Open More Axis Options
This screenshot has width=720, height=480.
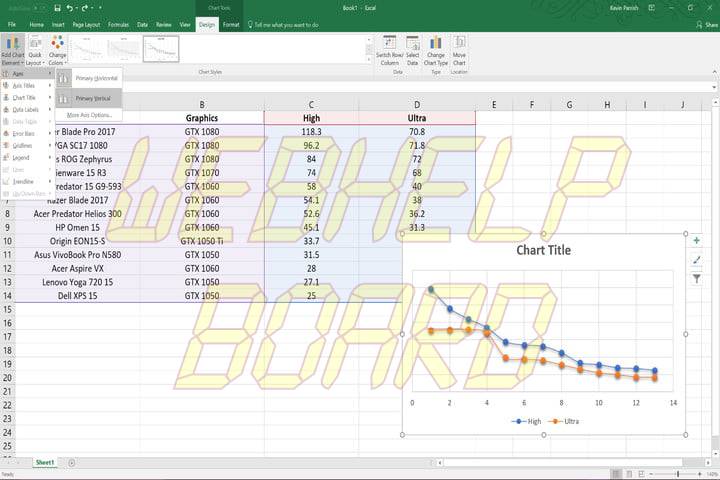89,115
